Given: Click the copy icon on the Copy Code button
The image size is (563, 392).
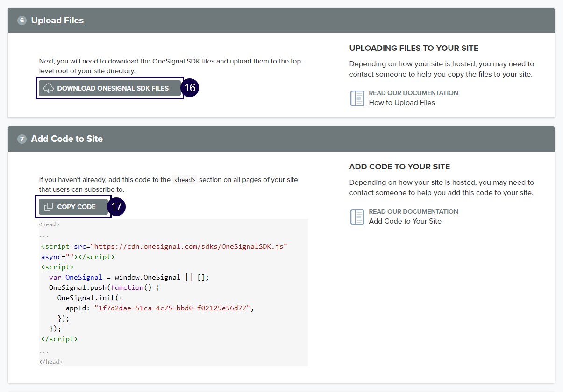Looking at the screenshot, I should tap(49, 207).
